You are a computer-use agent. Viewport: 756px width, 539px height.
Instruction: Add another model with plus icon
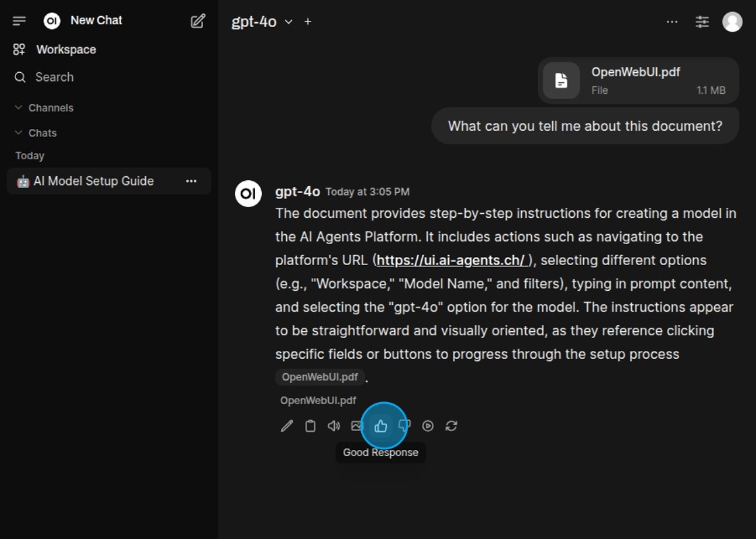(x=308, y=22)
